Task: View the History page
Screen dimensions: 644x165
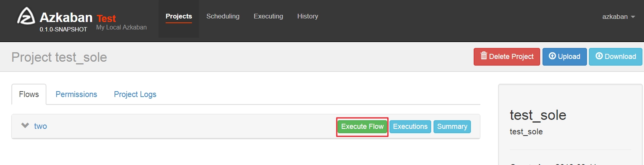Action: pyautogui.click(x=308, y=16)
